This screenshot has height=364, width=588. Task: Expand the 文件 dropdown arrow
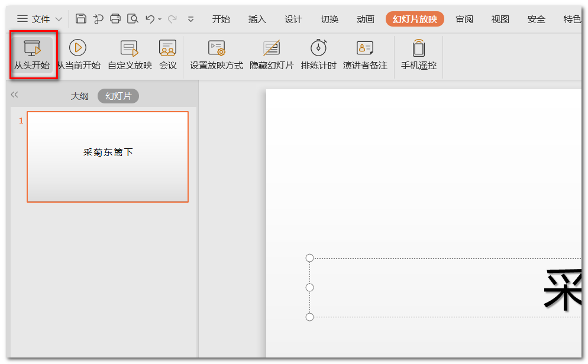pyautogui.click(x=59, y=19)
